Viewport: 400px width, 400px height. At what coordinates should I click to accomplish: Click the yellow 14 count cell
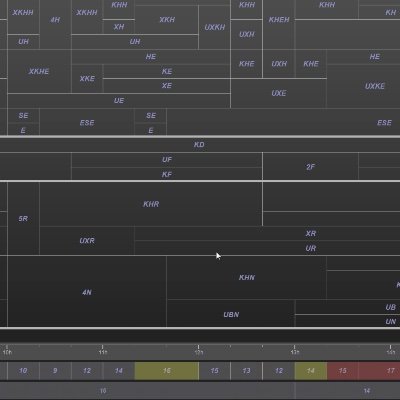(x=311, y=371)
